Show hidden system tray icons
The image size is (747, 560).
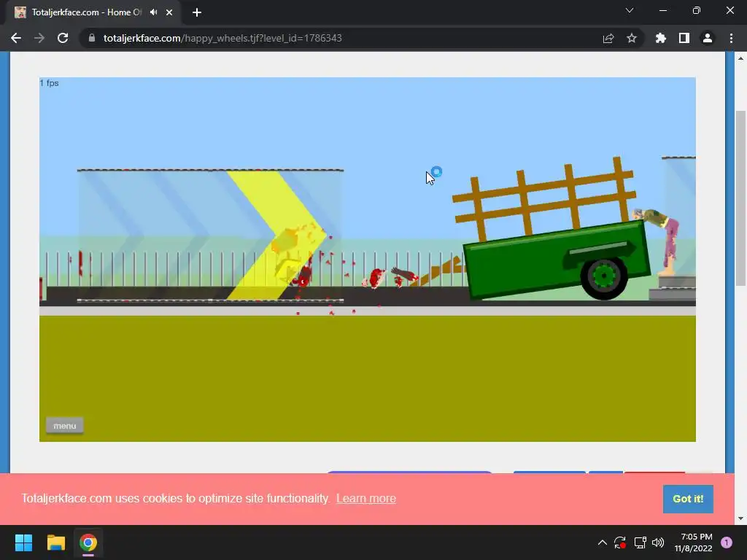[602, 542]
